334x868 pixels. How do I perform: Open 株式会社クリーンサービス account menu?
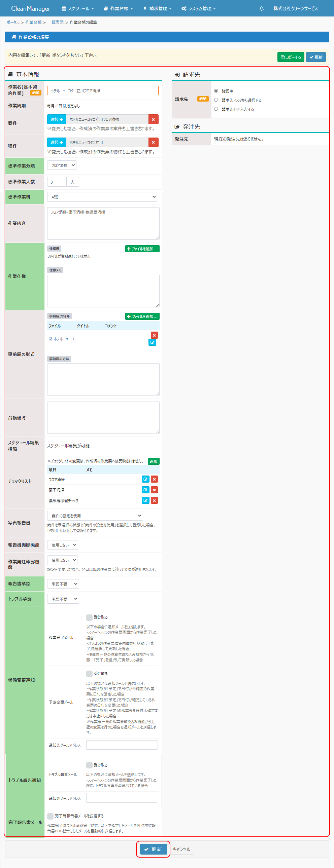[296, 8]
